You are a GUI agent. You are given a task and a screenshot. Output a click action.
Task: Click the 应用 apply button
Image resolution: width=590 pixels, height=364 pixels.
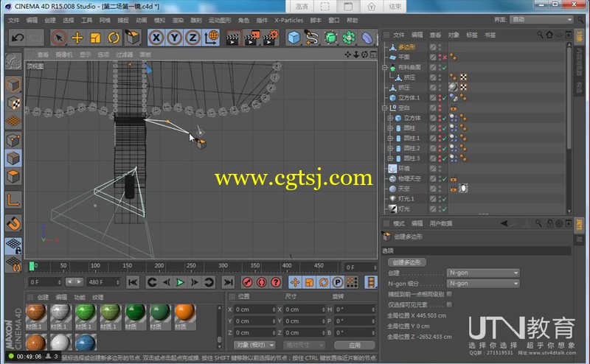355,345
